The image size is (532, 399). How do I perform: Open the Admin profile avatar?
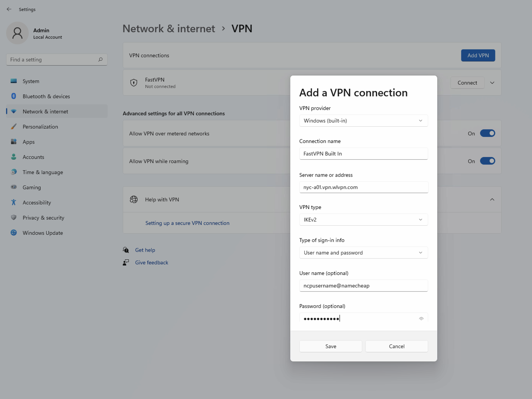click(x=17, y=33)
